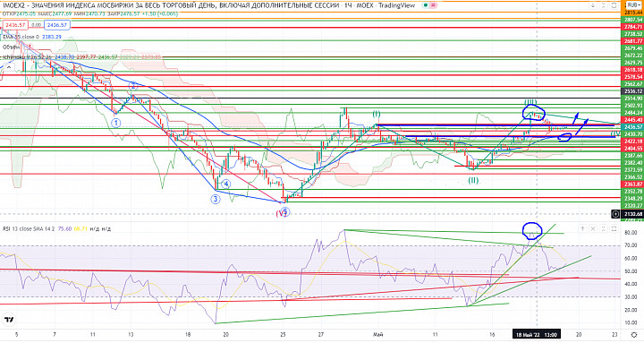This screenshot has height=343, width=644.
Task: Click the 2578.54 price axis label
Action: [633, 77]
